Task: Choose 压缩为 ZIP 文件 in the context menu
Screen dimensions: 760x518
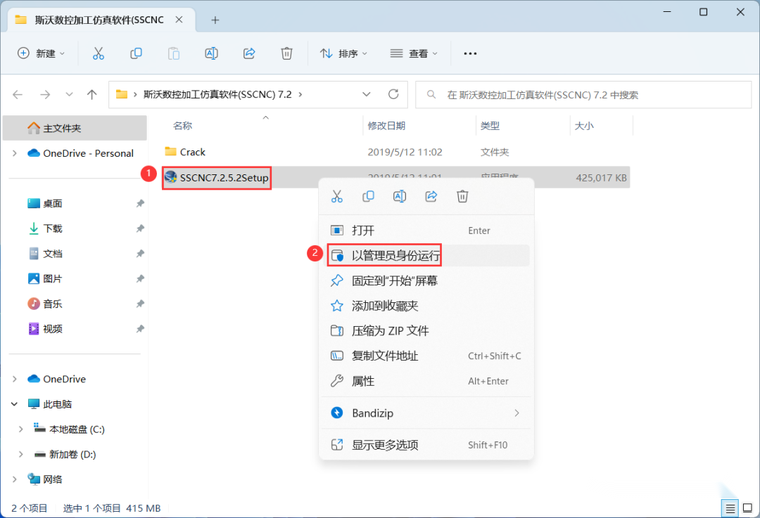Action: [x=427, y=331]
